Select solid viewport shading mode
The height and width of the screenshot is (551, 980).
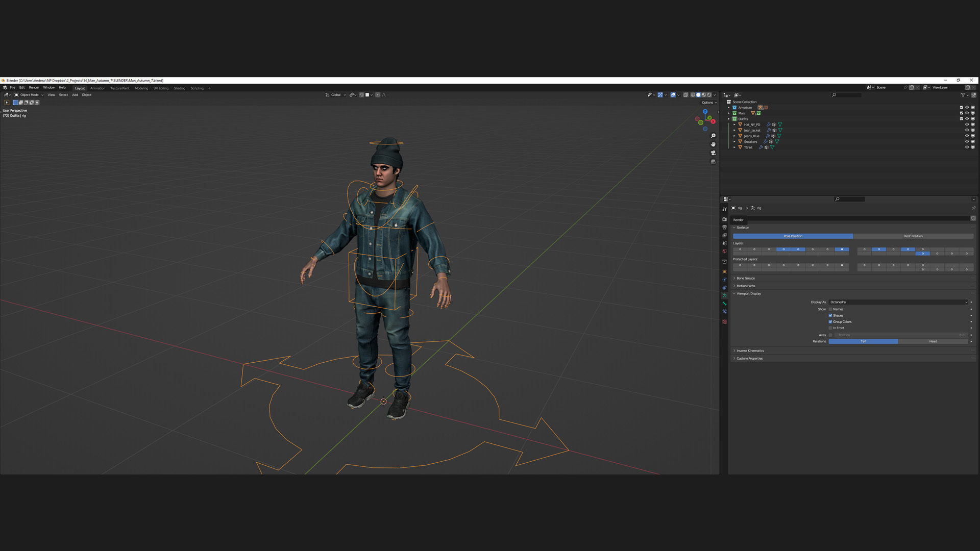tap(698, 95)
